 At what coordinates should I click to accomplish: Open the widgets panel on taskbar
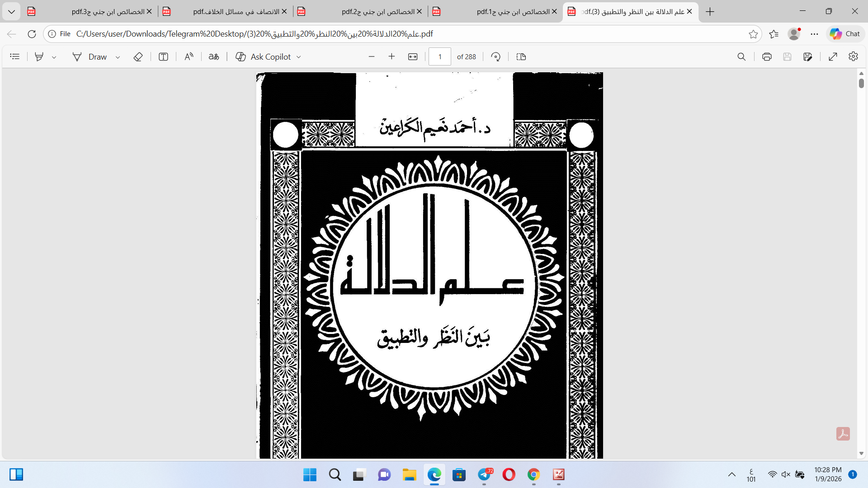16,474
